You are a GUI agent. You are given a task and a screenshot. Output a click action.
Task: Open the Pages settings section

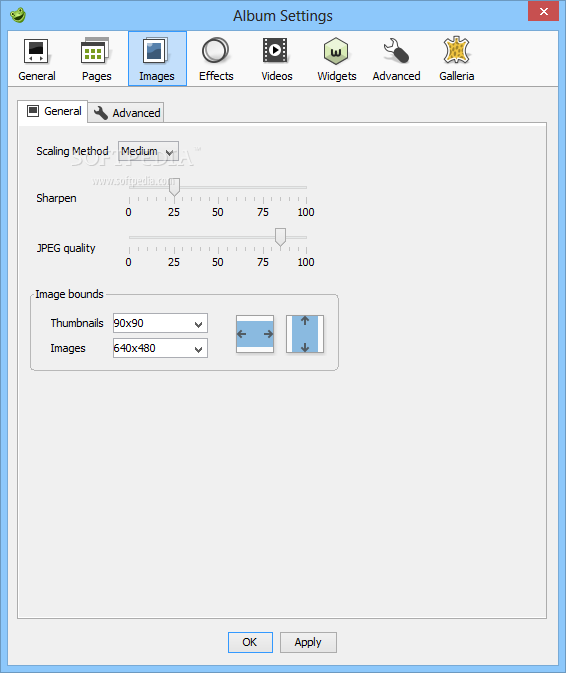click(x=97, y=59)
